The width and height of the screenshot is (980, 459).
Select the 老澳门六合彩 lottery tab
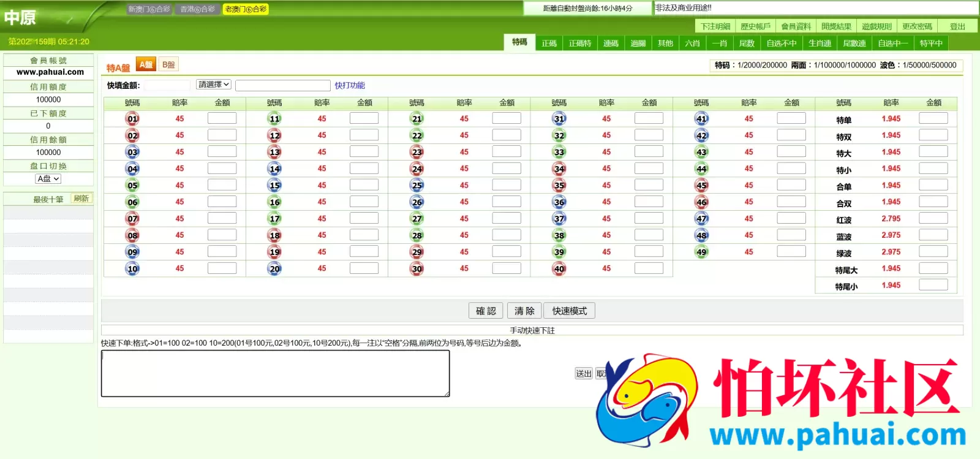(246, 9)
